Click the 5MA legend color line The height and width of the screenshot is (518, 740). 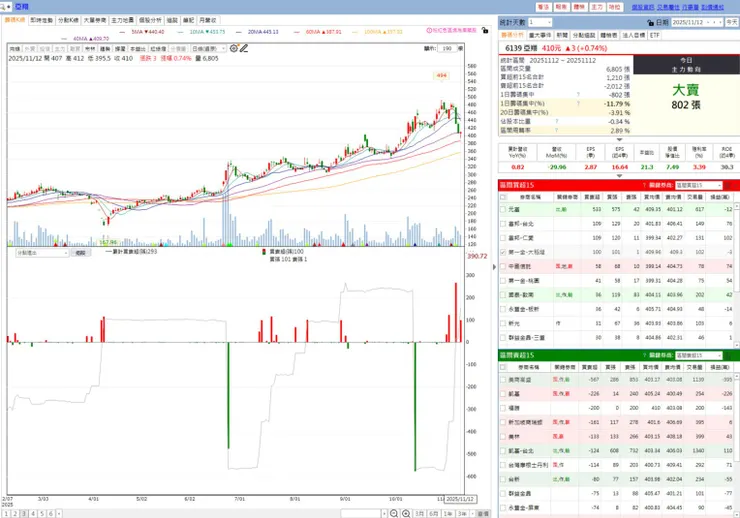point(123,32)
